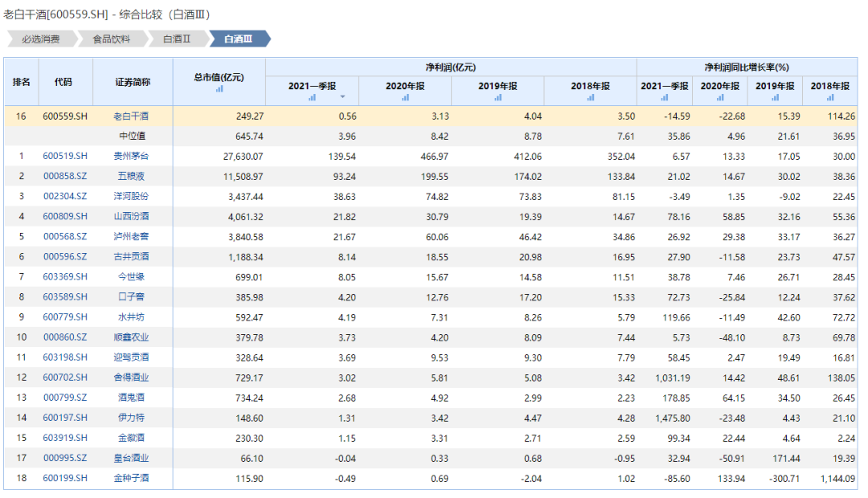Show chart for growth rate 2018年报 column
Image resolution: width=868 pixels, height=498 pixels.
pyautogui.click(x=829, y=97)
